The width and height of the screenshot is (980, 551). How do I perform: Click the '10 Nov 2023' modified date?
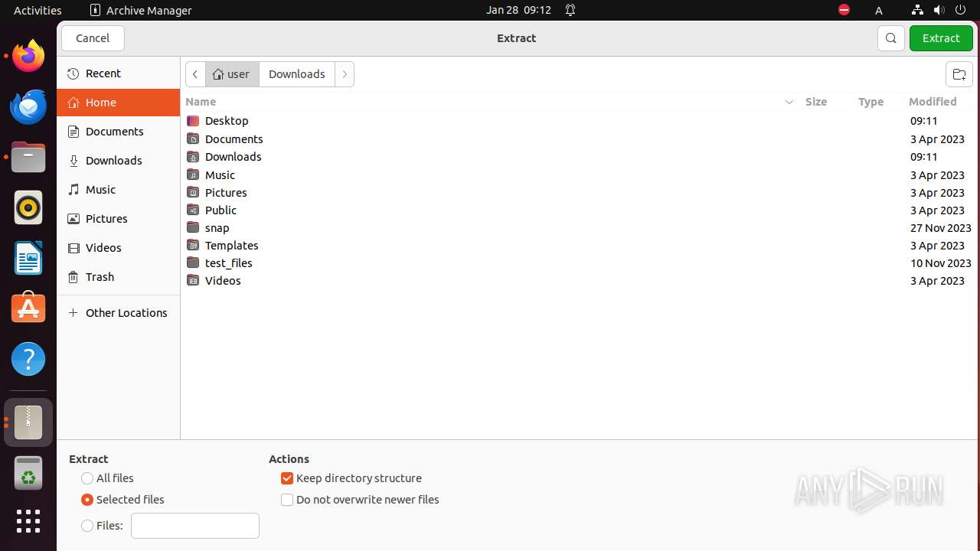coord(941,263)
